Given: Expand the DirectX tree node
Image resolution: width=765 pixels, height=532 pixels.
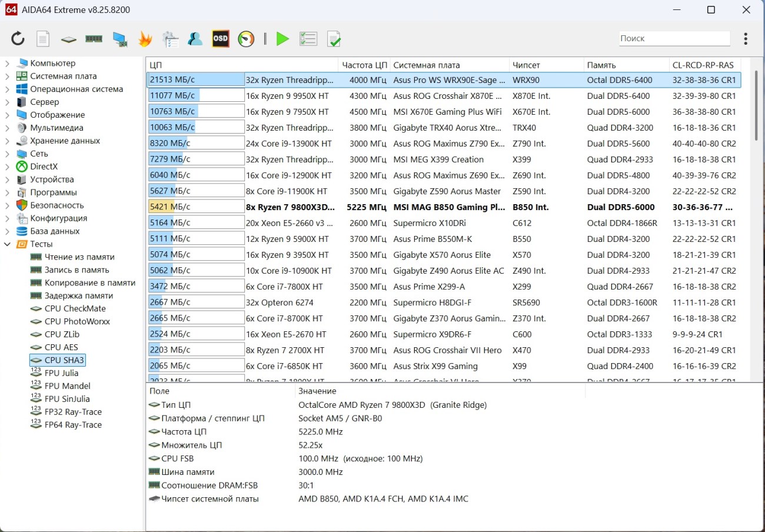Looking at the screenshot, I should point(7,167).
